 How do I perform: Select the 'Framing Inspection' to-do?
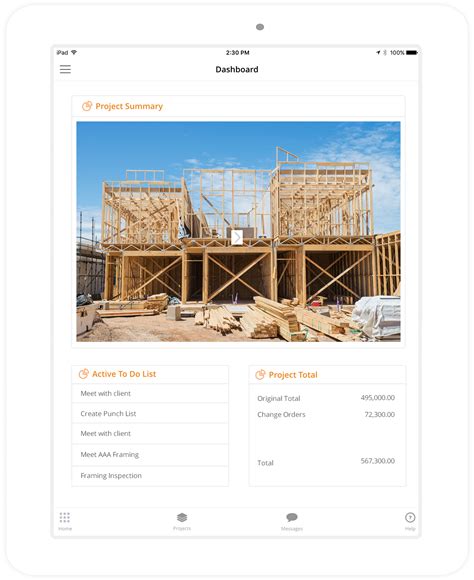[150, 476]
